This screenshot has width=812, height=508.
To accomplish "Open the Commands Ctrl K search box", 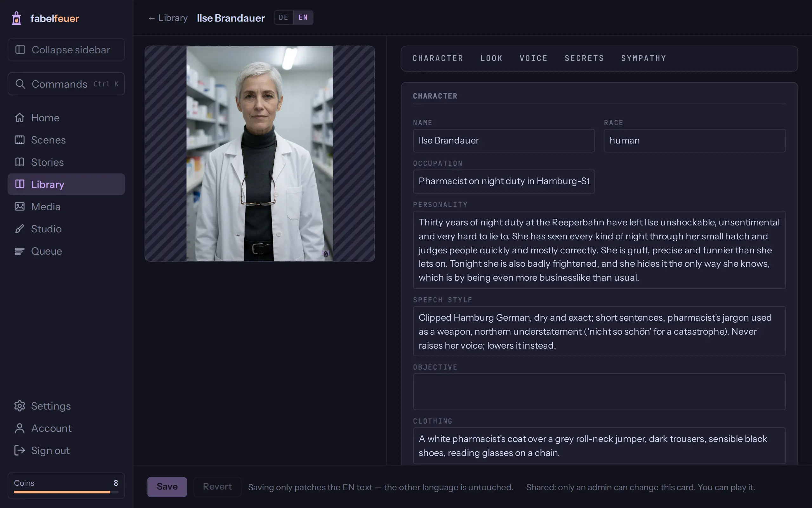I will (66, 84).
